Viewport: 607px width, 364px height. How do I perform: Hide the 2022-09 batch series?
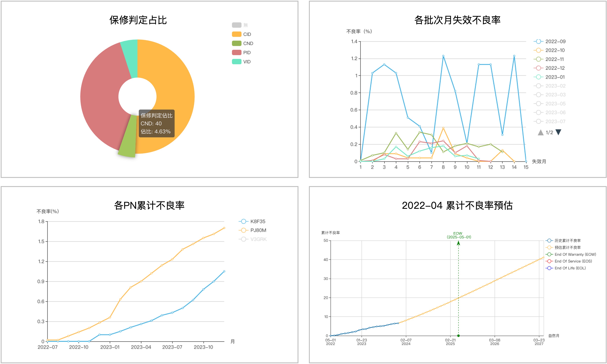click(x=549, y=41)
